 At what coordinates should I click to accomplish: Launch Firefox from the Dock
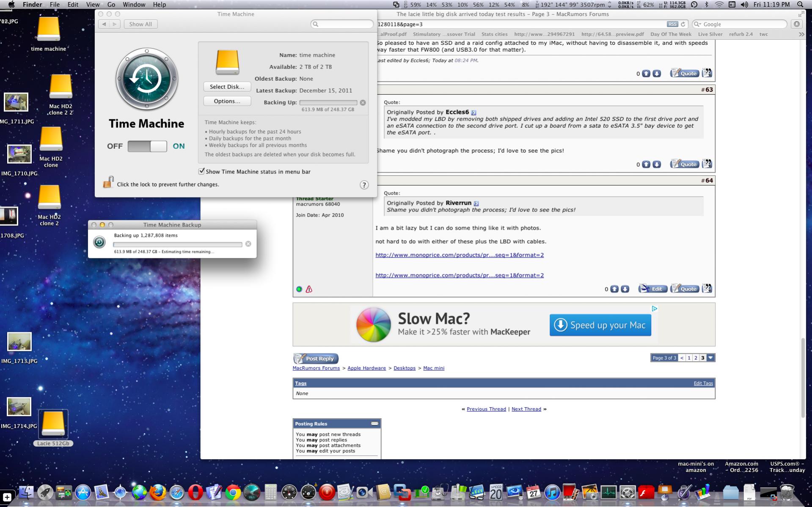click(x=158, y=492)
